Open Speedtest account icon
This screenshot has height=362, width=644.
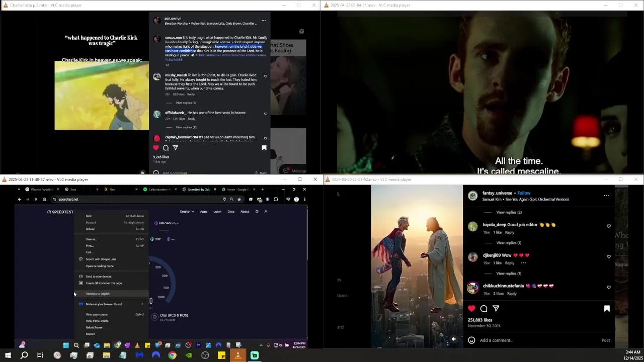[x=266, y=212]
